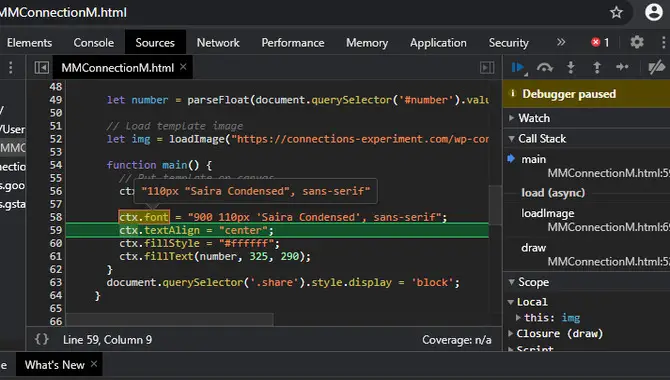This screenshot has width=670, height=380.
Task: Set breakpoint on line number 61
Action: tap(56, 256)
